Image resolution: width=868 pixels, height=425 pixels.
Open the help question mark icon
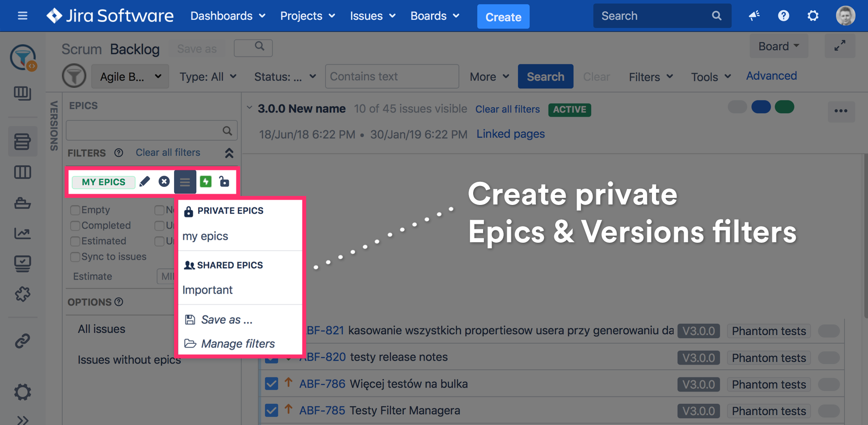click(783, 16)
